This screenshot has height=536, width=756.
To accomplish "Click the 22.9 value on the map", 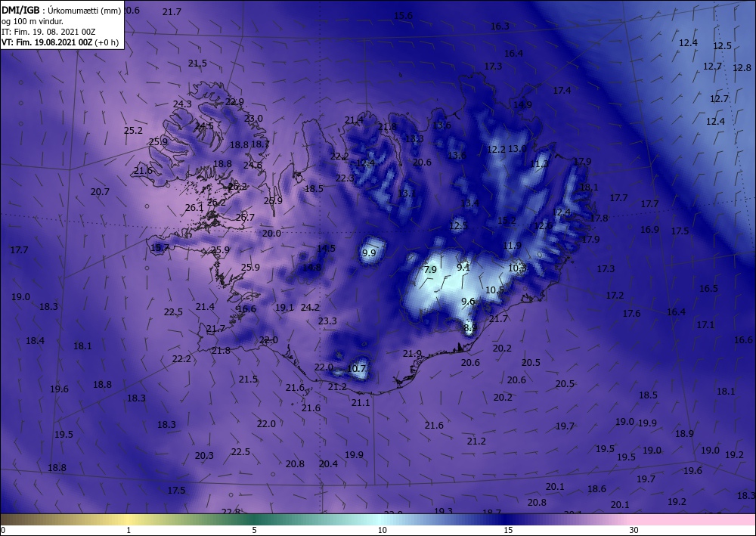I will pos(234,102).
